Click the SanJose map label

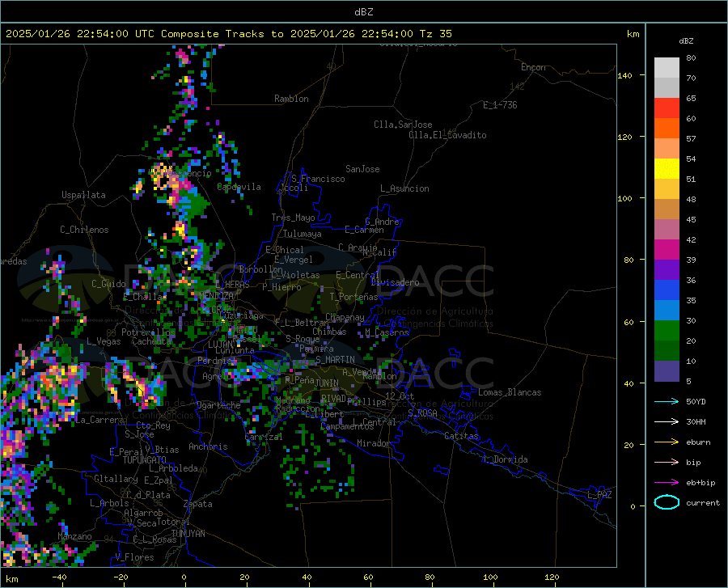362,169
